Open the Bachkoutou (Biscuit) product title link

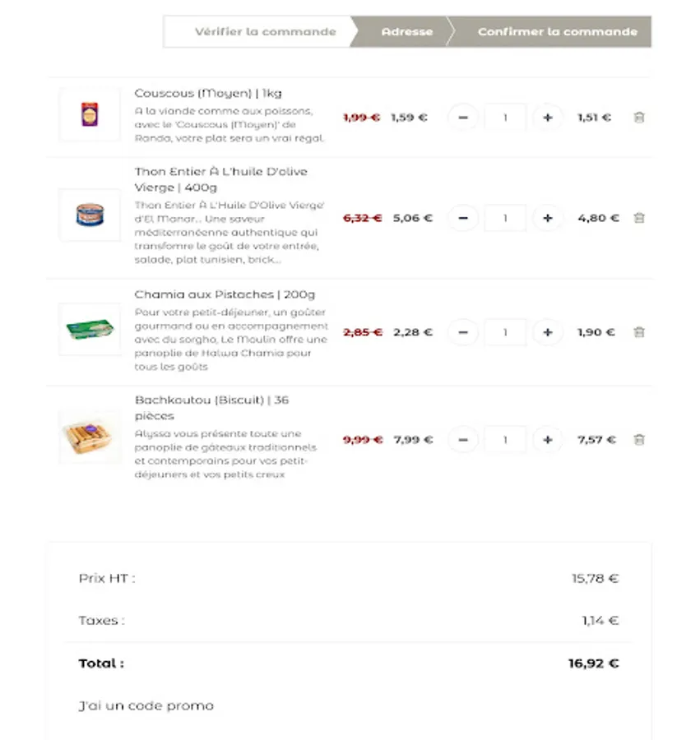[x=211, y=400]
